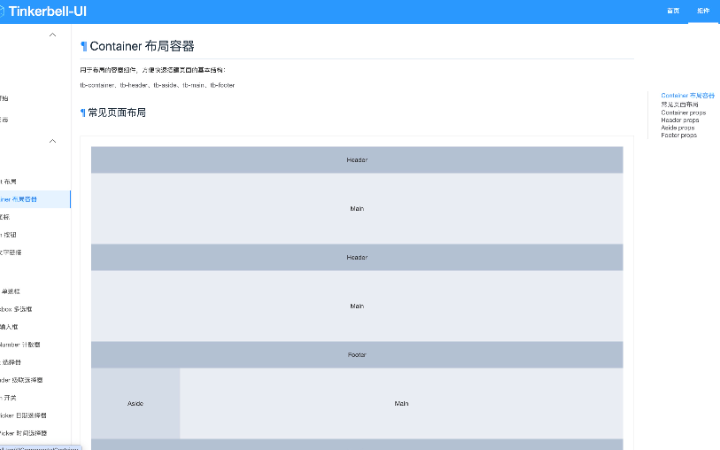Image resolution: width=720 pixels, height=450 pixels.
Task: Open the 首页 nav item
Action: point(673,11)
